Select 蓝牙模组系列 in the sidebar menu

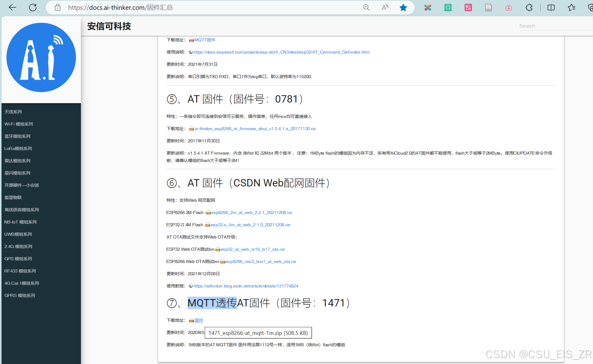click(x=17, y=136)
